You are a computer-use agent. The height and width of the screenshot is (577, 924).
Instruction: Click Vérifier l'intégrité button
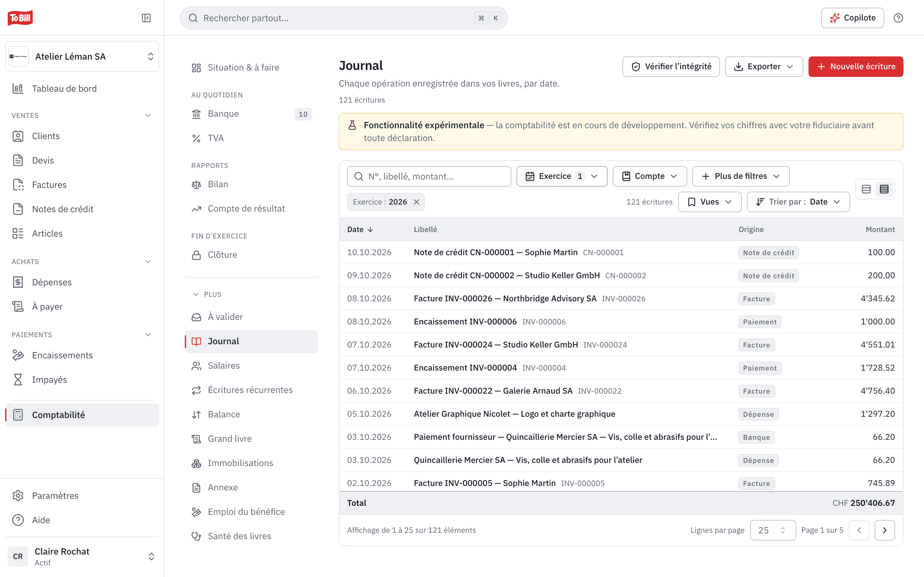point(671,67)
